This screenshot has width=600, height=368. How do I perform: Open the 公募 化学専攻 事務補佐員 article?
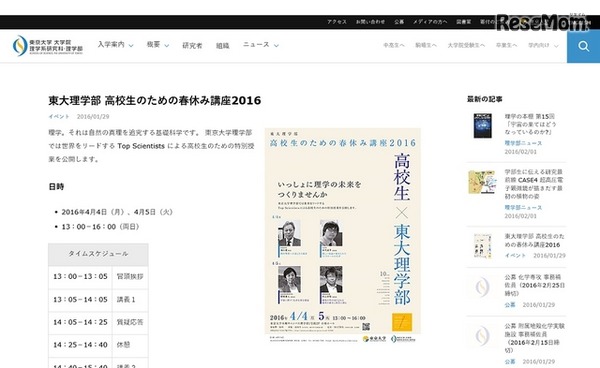[x=535, y=285]
